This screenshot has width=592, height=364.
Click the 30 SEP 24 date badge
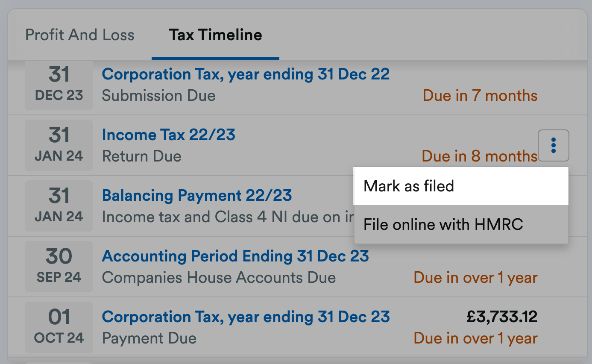click(x=59, y=267)
